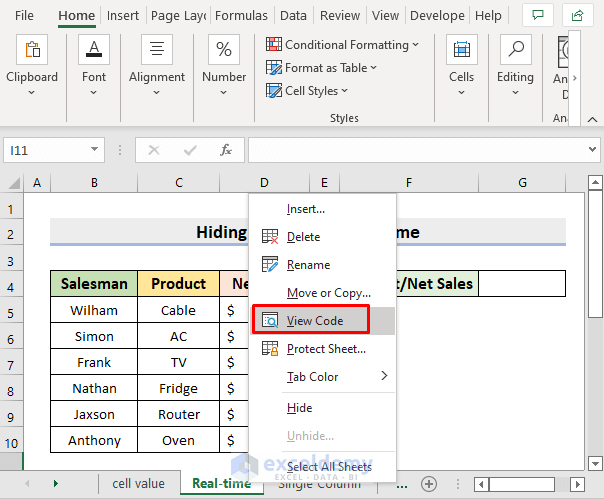Expand the formula bar chevron
The image size is (604, 499).
(591, 150)
